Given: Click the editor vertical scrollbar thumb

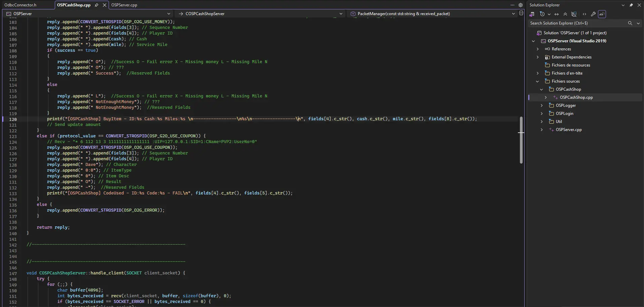Looking at the screenshot, I should point(521,140).
